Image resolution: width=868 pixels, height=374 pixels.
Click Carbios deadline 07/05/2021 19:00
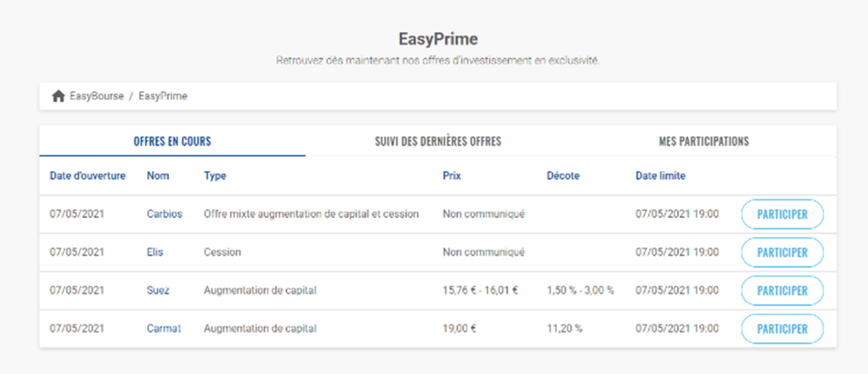(x=677, y=214)
